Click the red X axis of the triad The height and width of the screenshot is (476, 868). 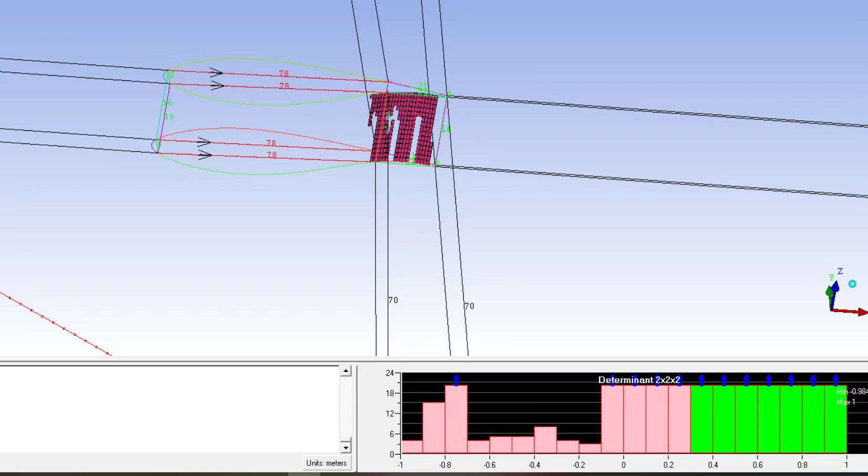[x=851, y=312]
